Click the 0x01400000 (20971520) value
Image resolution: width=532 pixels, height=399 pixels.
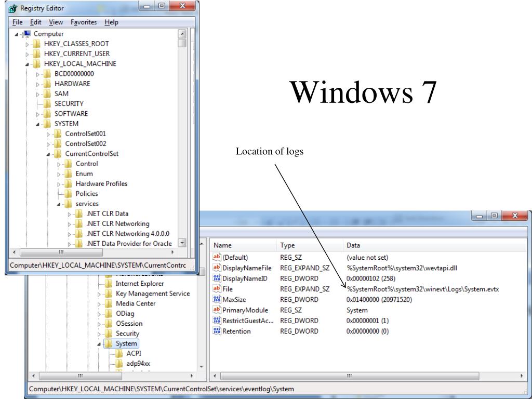[379, 300]
